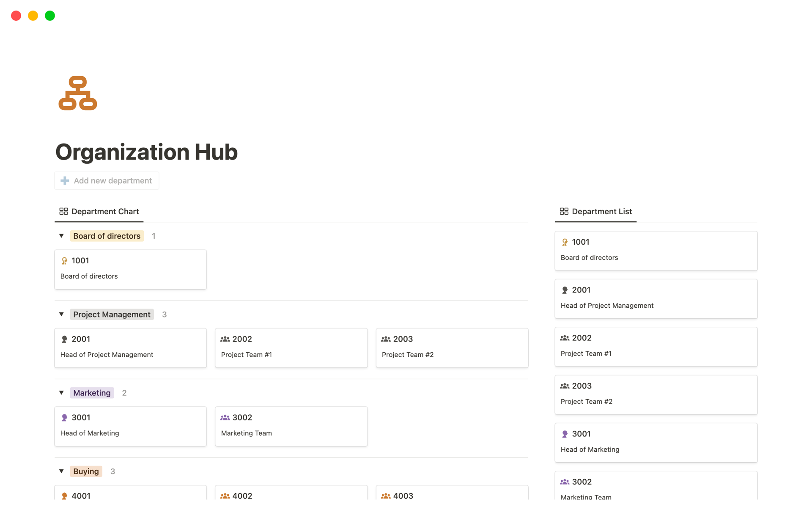Click the head icon on chart card 2001
812x508 pixels.
pos(64,339)
